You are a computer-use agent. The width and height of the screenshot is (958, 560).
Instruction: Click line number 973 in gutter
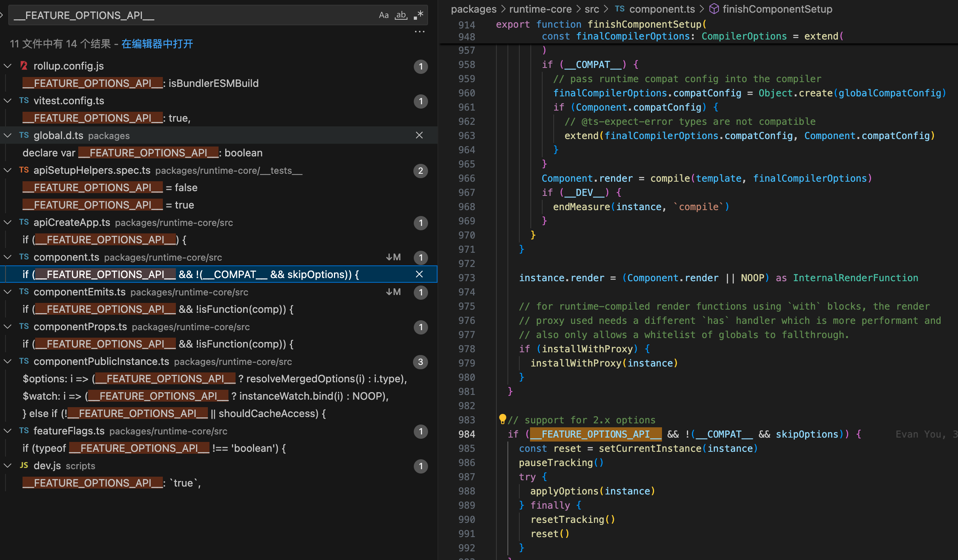coord(466,278)
